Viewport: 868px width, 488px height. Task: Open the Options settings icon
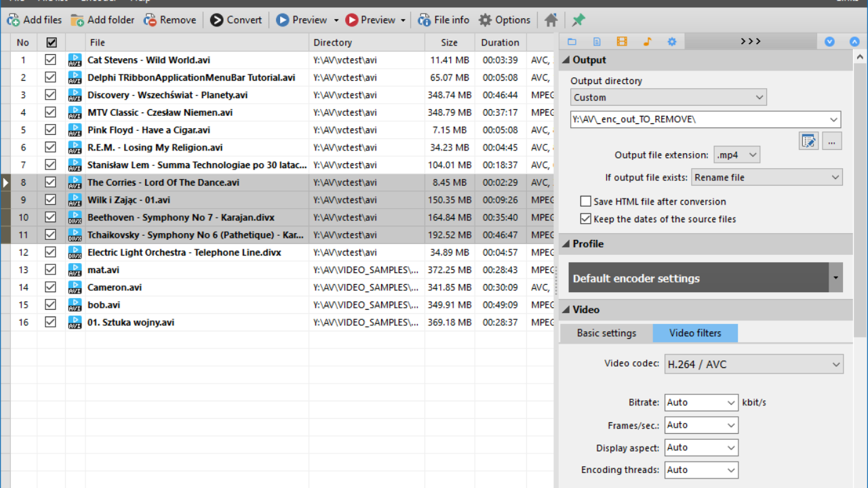point(505,20)
